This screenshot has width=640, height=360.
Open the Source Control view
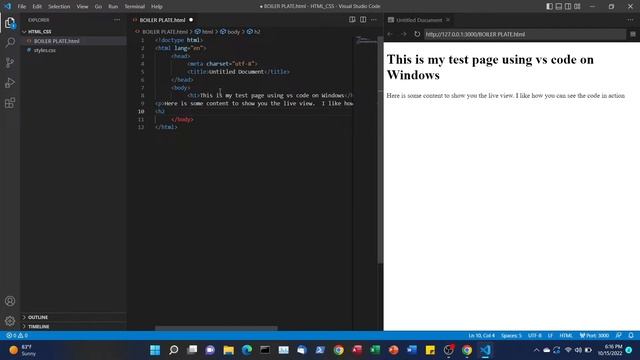(x=10, y=62)
